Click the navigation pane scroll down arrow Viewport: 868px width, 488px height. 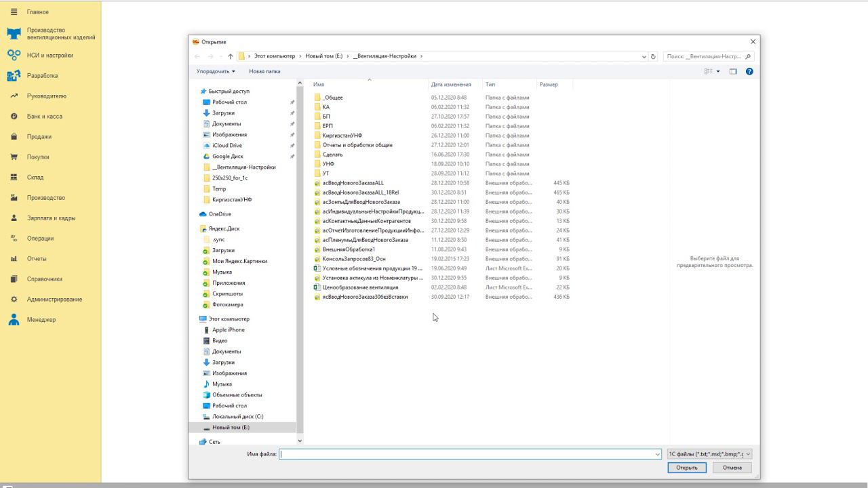click(300, 441)
